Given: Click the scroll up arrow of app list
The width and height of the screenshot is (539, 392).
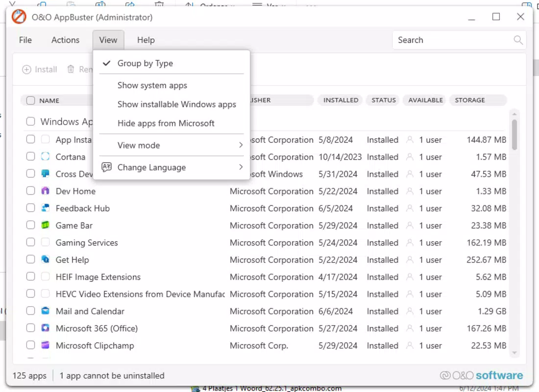Looking at the screenshot, I should [514, 114].
